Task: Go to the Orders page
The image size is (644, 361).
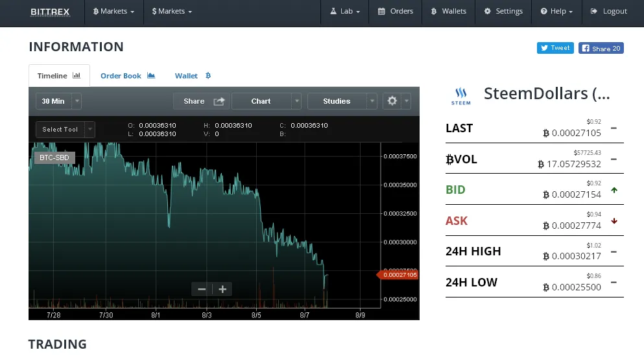Action: (x=395, y=12)
